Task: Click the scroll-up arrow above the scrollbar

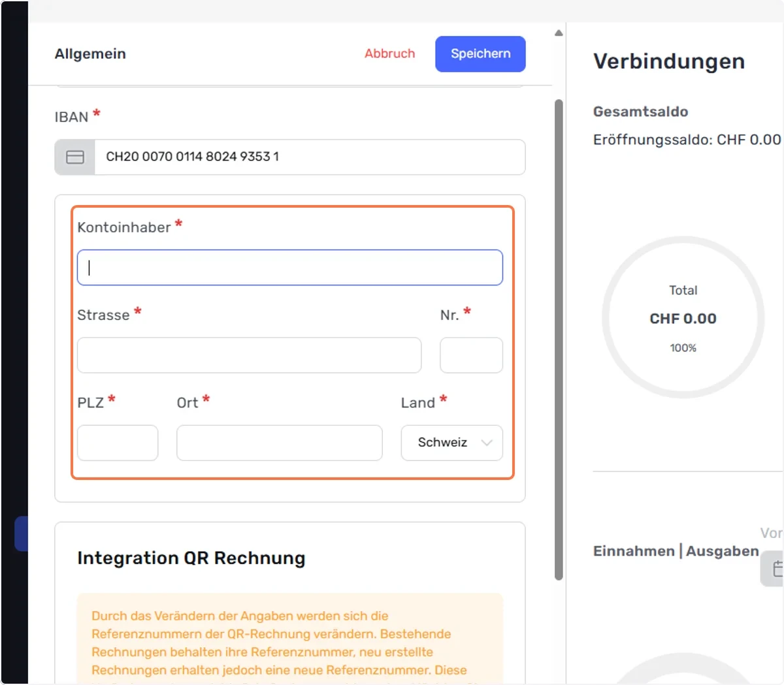Action: tap(559, 33)
